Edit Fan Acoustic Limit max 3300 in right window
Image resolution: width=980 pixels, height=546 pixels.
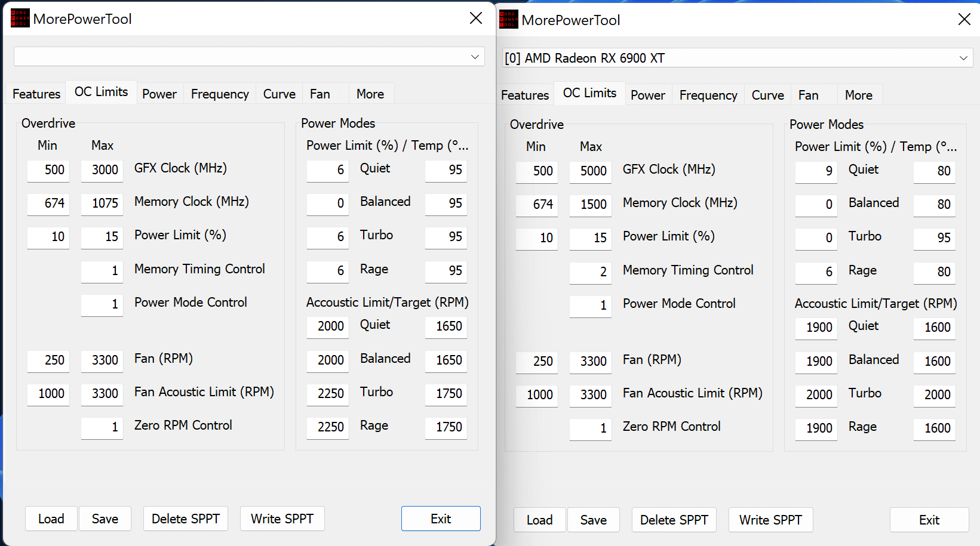point(591,395)
